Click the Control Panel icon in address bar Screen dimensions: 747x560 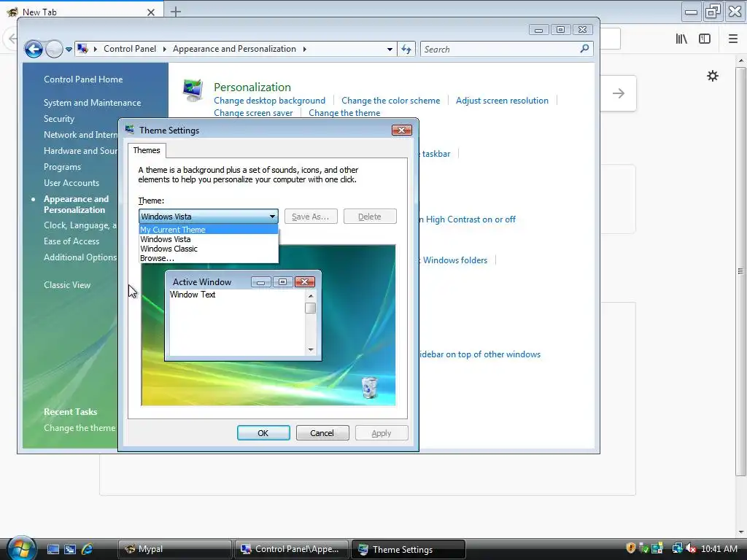point(83,49)
